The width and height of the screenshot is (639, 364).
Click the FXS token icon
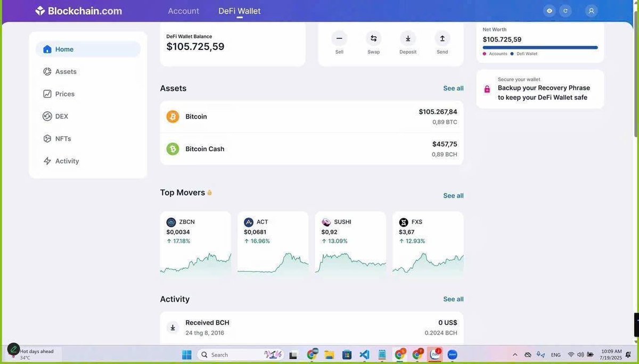pos(404,222)
